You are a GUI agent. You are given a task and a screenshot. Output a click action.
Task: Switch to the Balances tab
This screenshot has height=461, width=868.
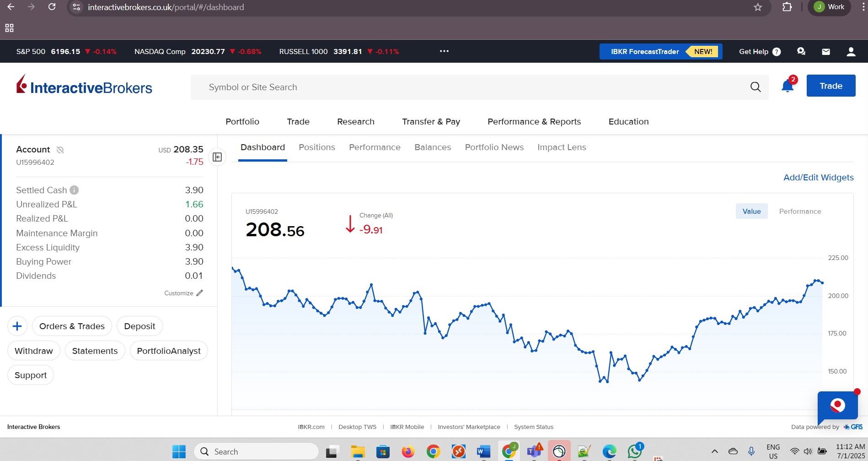(433, 147)
